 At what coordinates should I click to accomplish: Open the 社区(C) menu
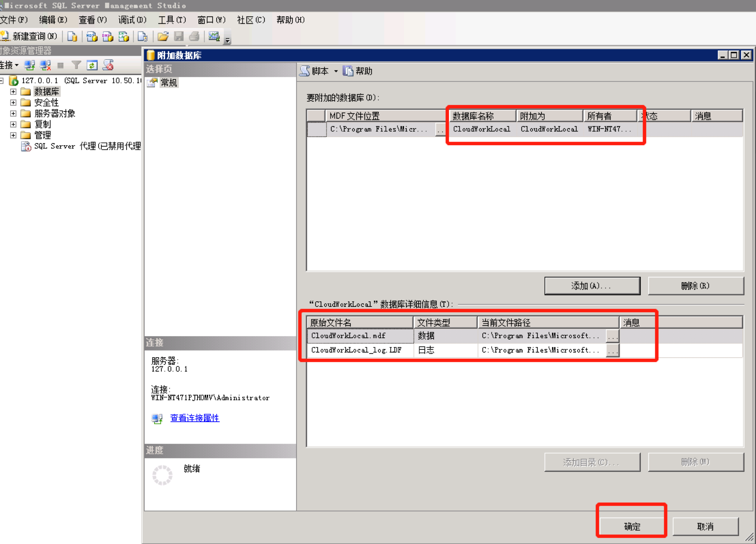(251, 20)
